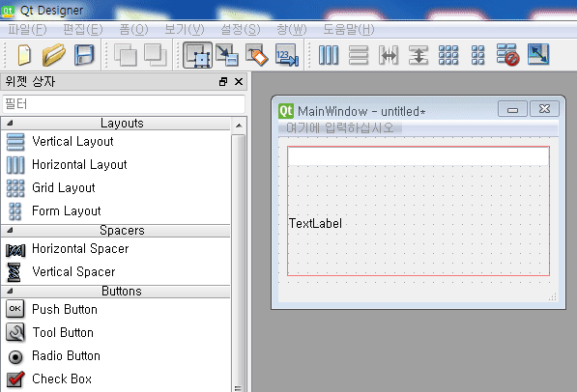
Task: Click widget box scrollbar up arrow
Action: (239, 126)
